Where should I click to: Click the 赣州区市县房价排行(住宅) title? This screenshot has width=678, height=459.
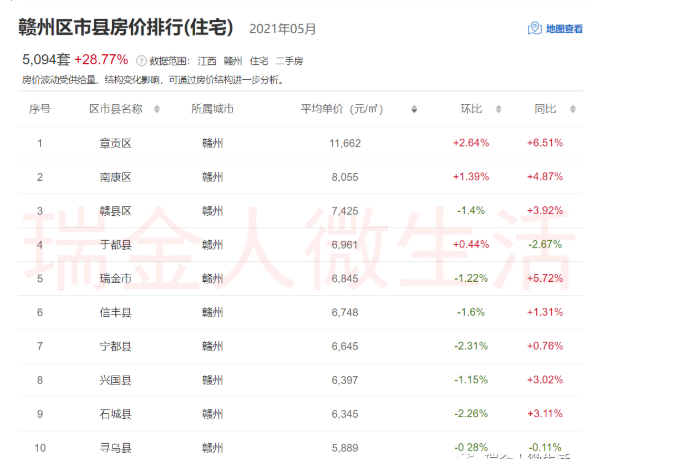126,27
